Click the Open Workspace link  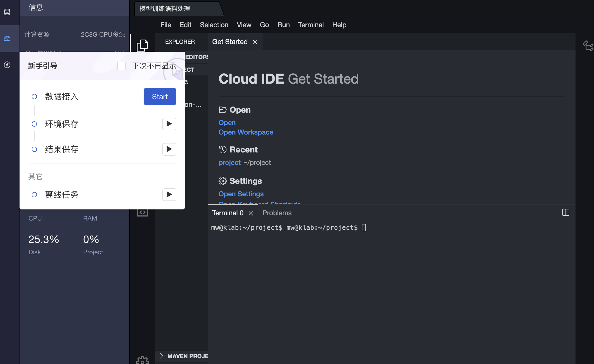246,132
